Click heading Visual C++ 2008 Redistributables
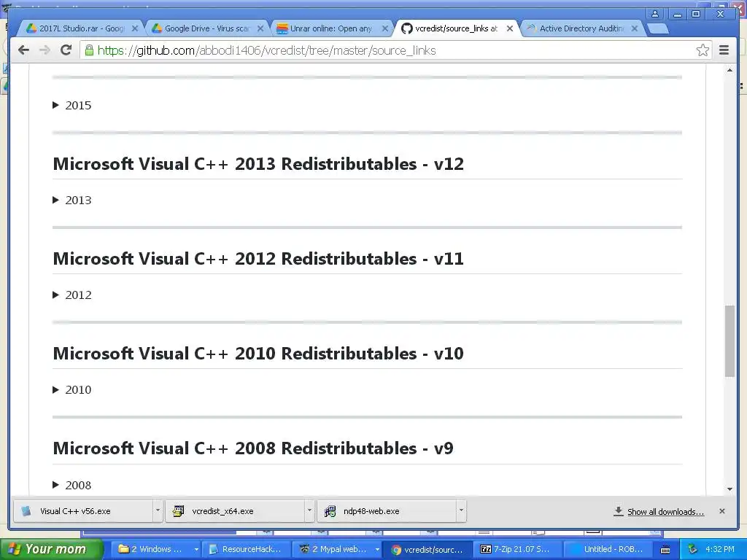The width and height of the screenshot is (747, 560). 253,448
